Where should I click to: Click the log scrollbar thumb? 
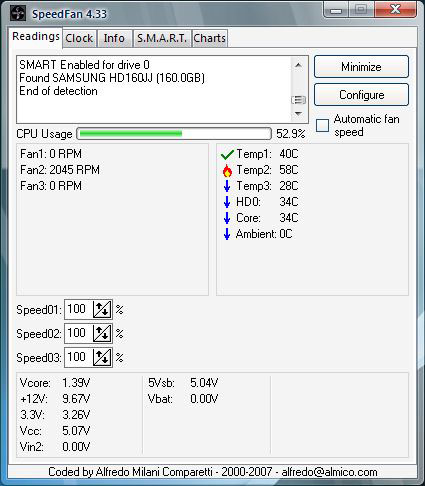pyautogui.click(x=298, y=100)
